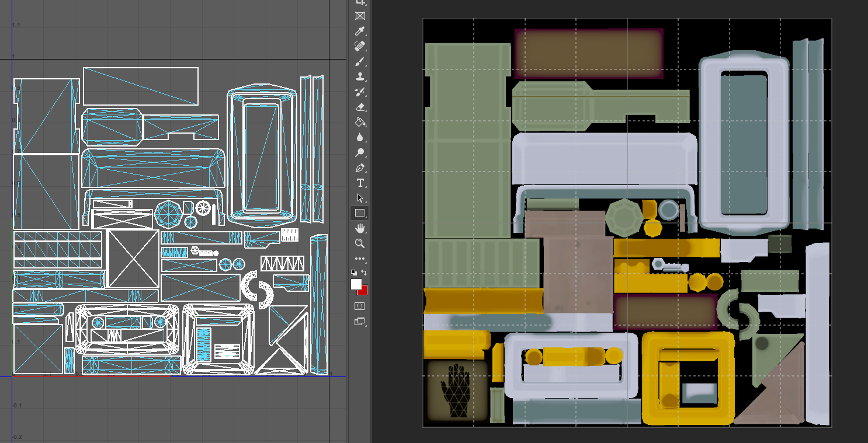This screenshot has width=868, height=443.
Task: Select the Zoom magnifier tool
Action: (360, 243)
